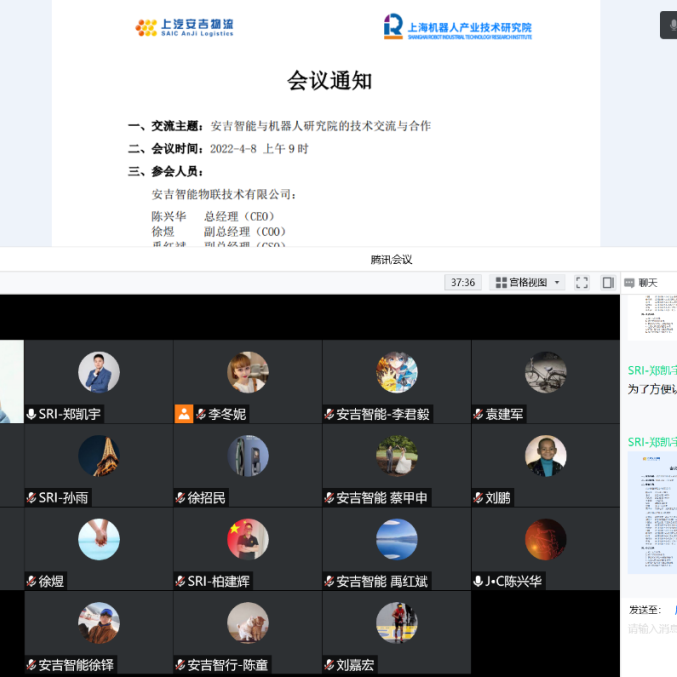Select 安吉智能 蔡甲申 wedding avatar
The height and width of the screenshot is (677, 677).
point(397,456)
